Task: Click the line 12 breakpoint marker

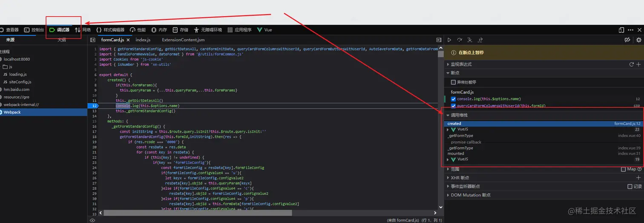Action: click(93, 106)
